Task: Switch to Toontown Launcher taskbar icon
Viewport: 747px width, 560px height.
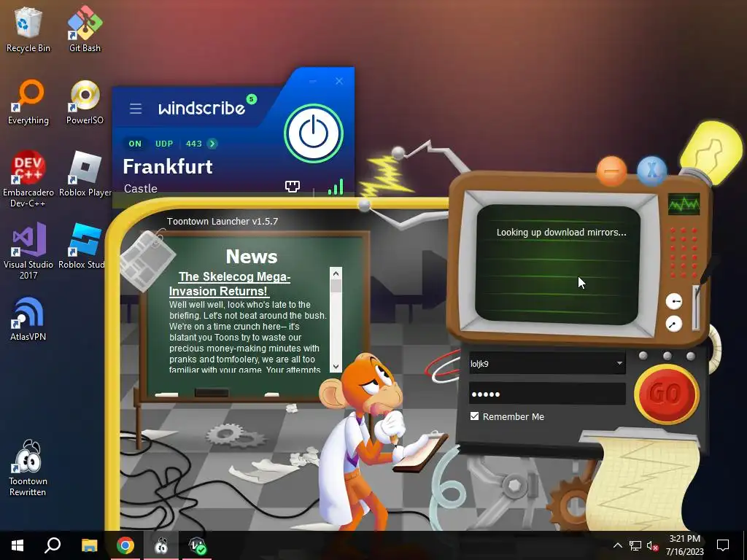Action: click(161, 545)
